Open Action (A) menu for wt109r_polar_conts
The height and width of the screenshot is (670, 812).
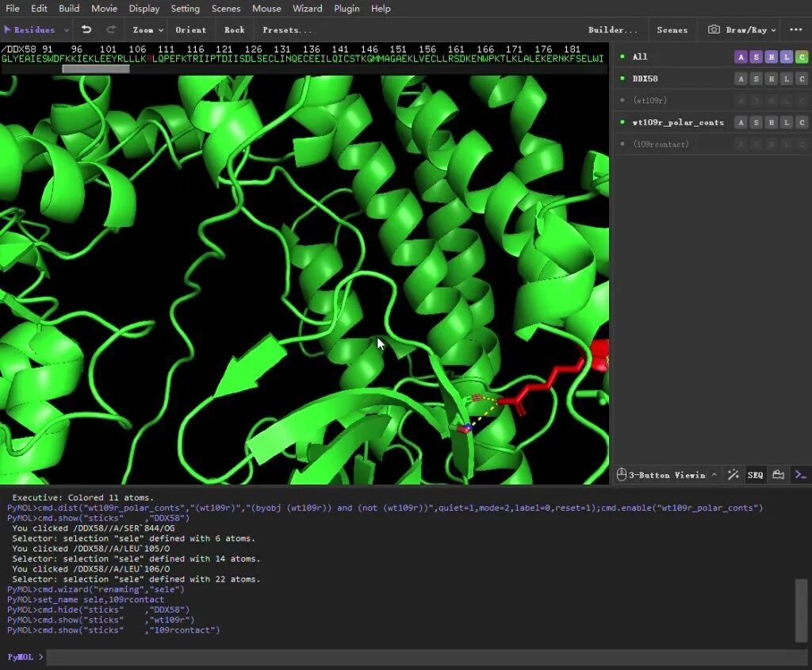tap(741, 122)
